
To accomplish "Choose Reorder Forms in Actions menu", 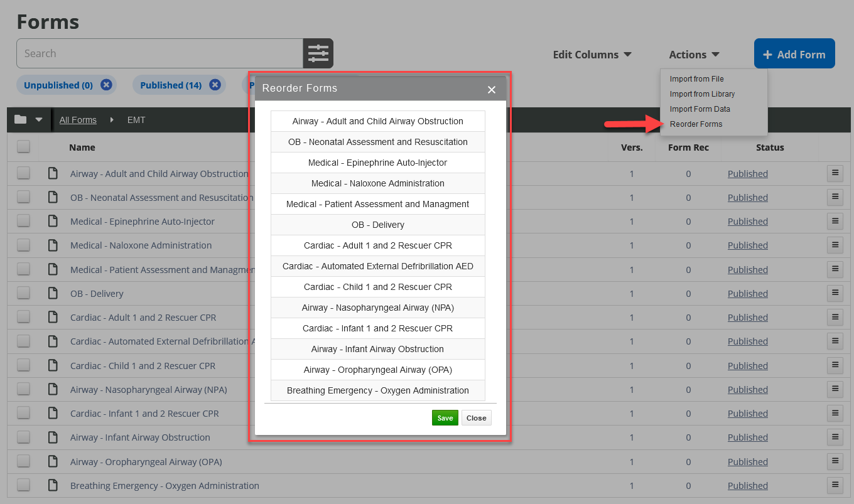I will tap(696, 124).
